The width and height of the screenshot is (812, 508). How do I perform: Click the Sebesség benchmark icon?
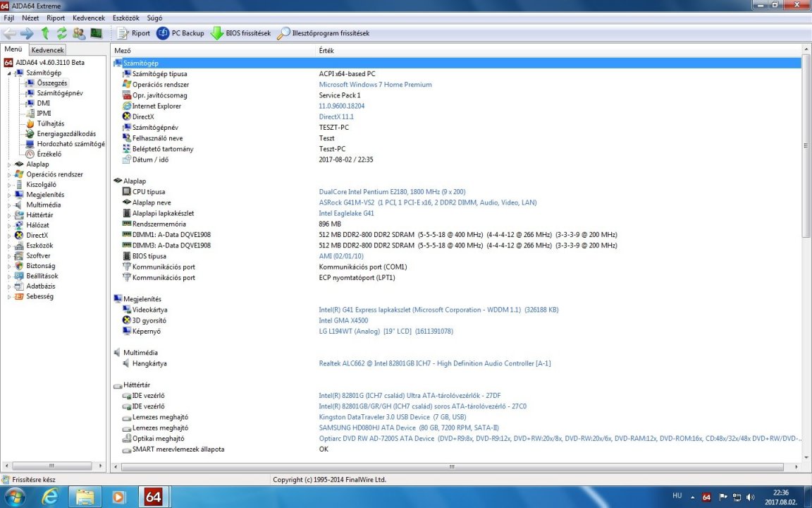18,296
